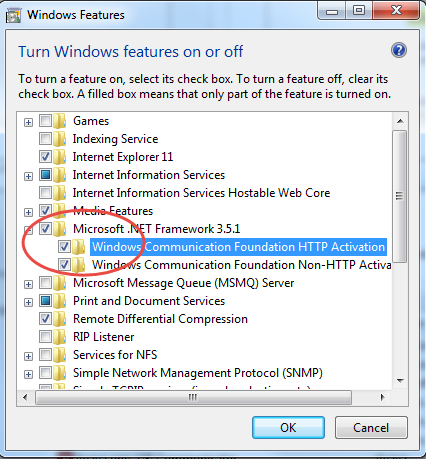Select Microsoft Message Queue (MSMQ) Server item
This screenshot has width=426, height=459.
pos(183,283)
